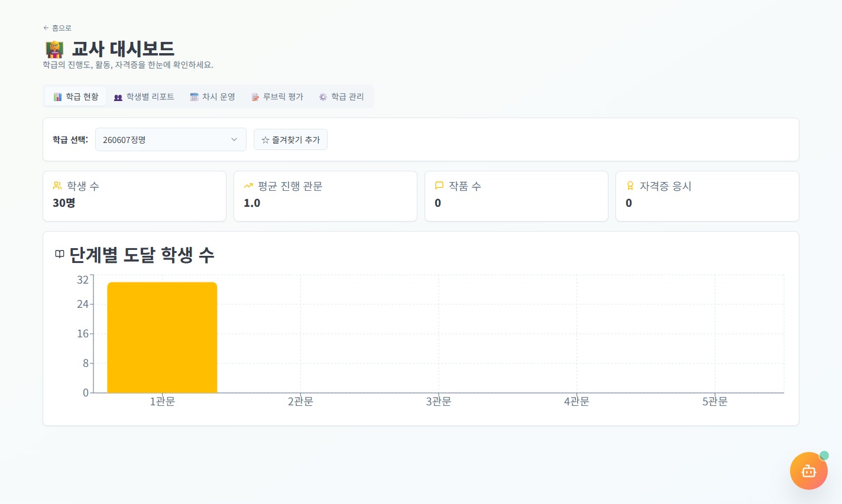Click the y-axis value 24
842x504 pixels.
click(83, 304)
